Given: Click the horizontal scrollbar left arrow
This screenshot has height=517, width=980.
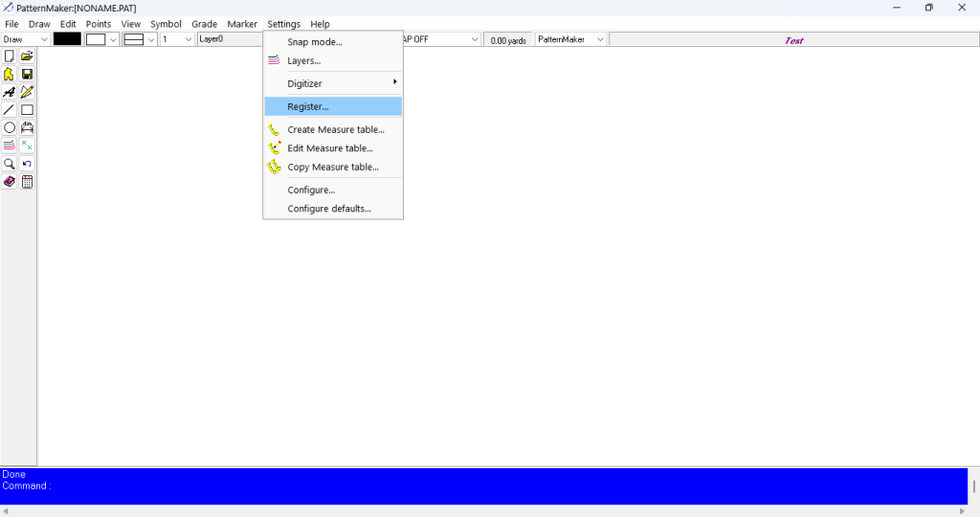Looking at the screenshot, I should pyautogui.click(x=6, y=511).
